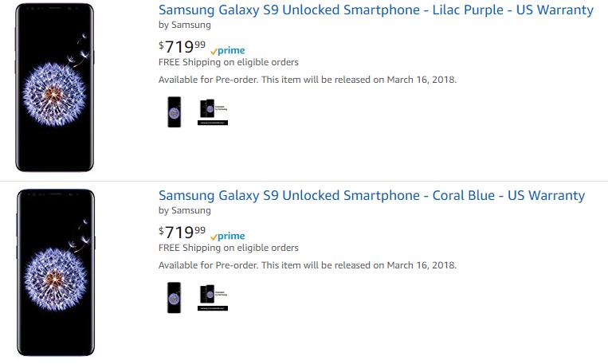Select the dual-phone thumbnail under Coral Blue S9
Image resolution: width=608 pixels, height=364 pixels.
[x=214, y=297]
